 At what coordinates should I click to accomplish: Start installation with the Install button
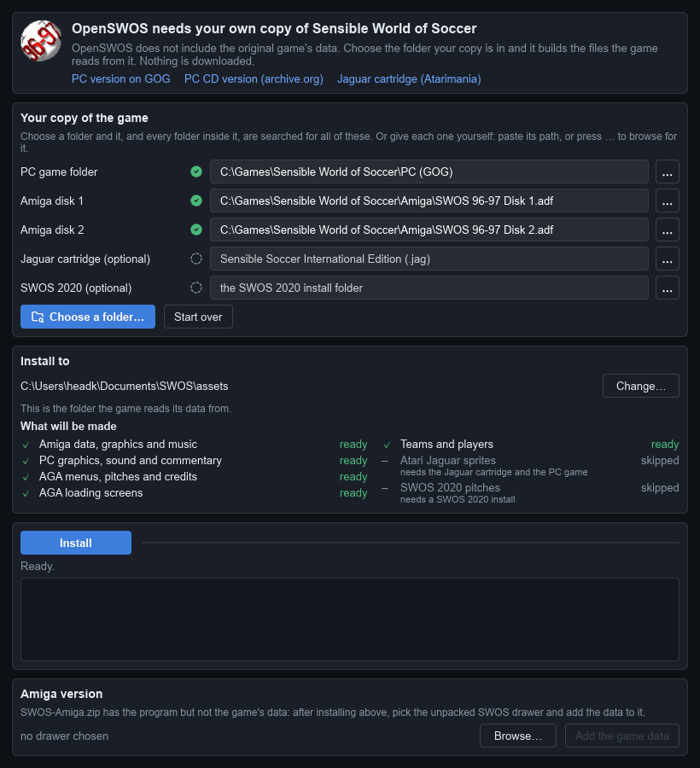click(76, 543)
